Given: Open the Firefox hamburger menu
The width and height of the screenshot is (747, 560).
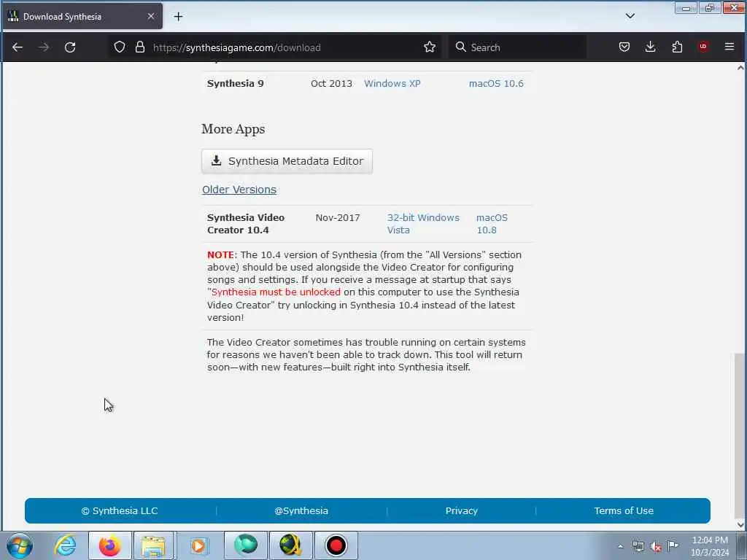Looking at the screenshot, I should [729, 47].
